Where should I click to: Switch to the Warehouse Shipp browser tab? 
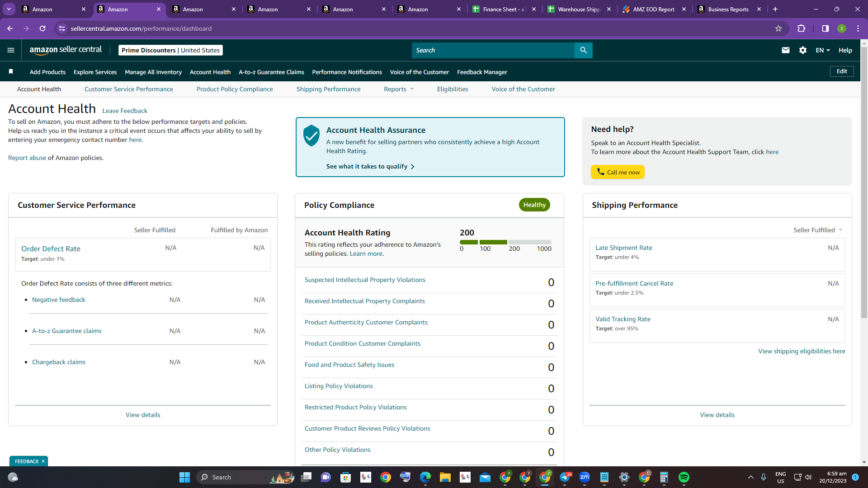point(580,9)
